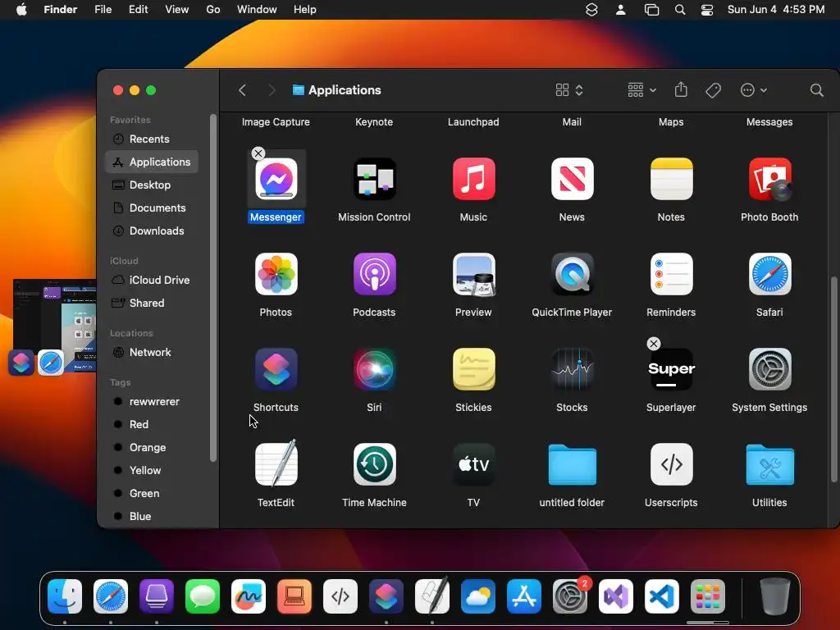The width and height of the screenshot is (840, 630).
Task: Open Recents in the sidebar
Action: point(152,139)
